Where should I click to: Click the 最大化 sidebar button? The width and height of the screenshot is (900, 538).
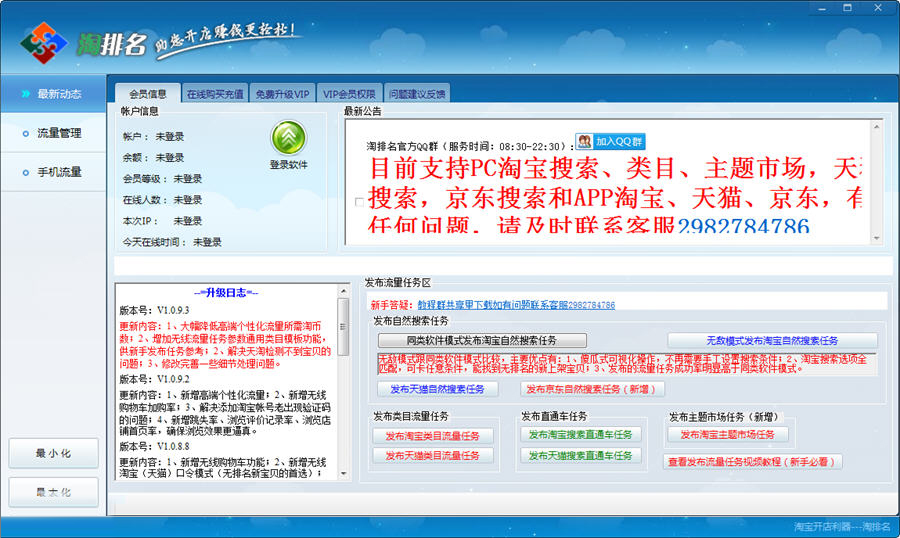pos(53,492)
